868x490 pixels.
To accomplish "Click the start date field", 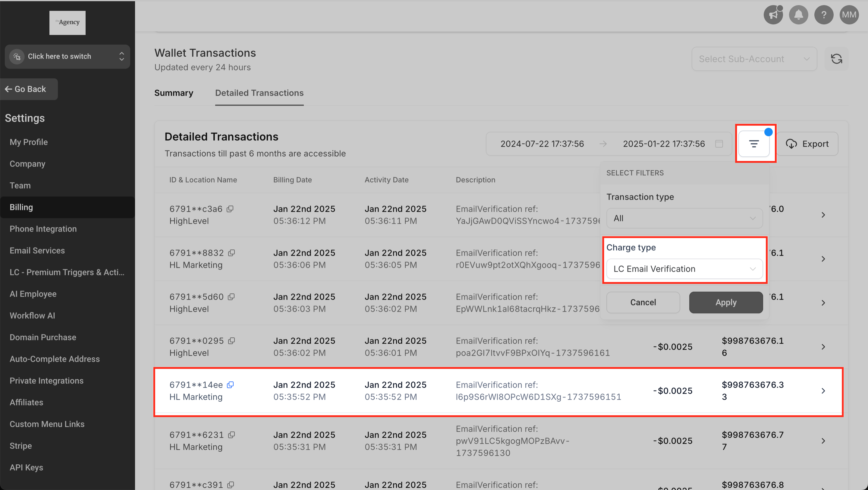I will click(x=542, y=144).
